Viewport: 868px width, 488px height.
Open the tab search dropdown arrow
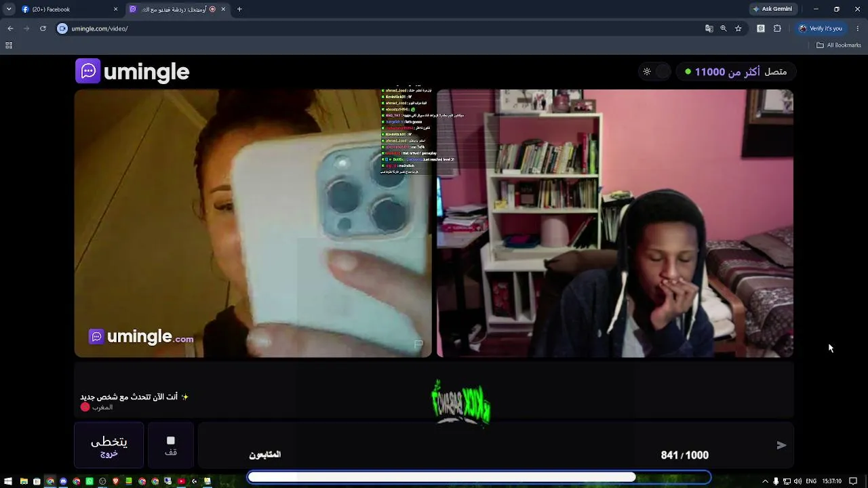click(x=9, y=9)
